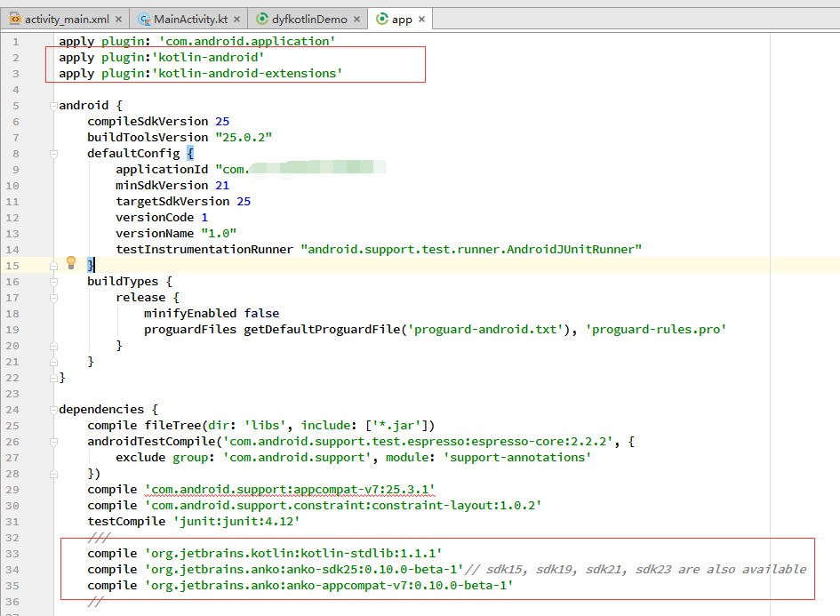Click the fileTree 'libs' string
This screenshot has width=840, height=616.
point(265,425)
